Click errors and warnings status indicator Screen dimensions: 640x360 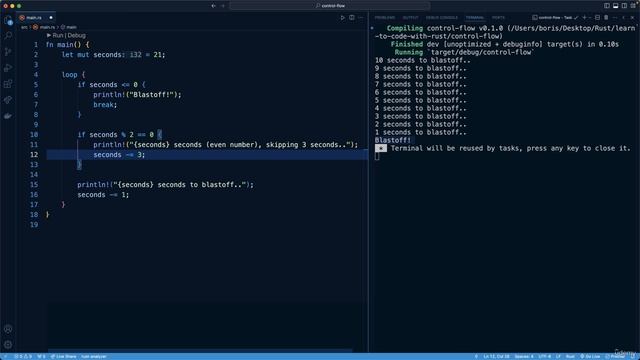tap(23, 356)
